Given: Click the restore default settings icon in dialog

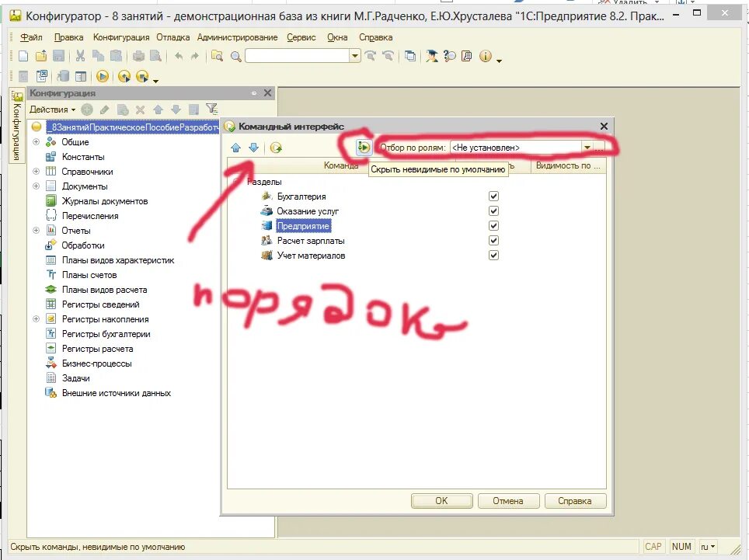Looking at the screenshot, I should 276,148.
